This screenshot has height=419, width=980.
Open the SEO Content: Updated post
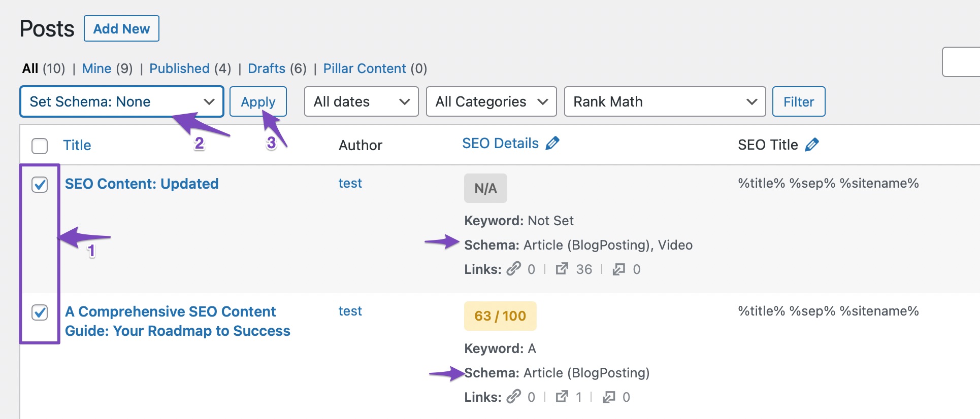(142, 184)
